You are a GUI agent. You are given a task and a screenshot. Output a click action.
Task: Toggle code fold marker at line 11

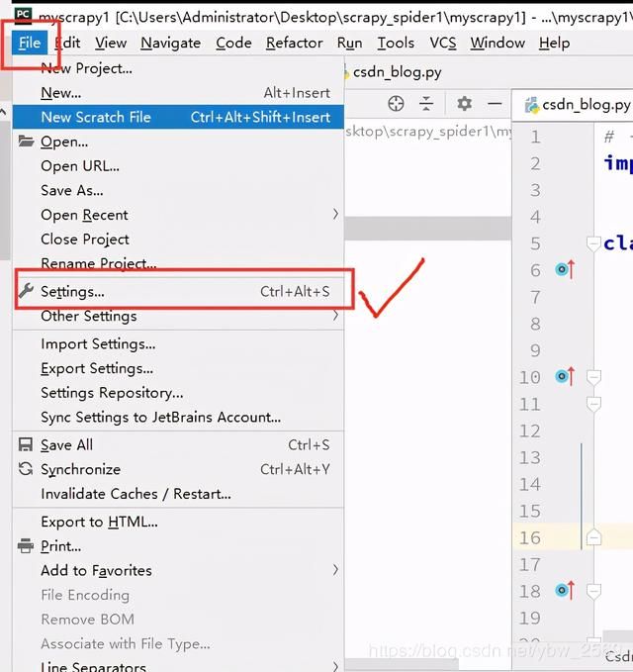[x=593, y=404]
